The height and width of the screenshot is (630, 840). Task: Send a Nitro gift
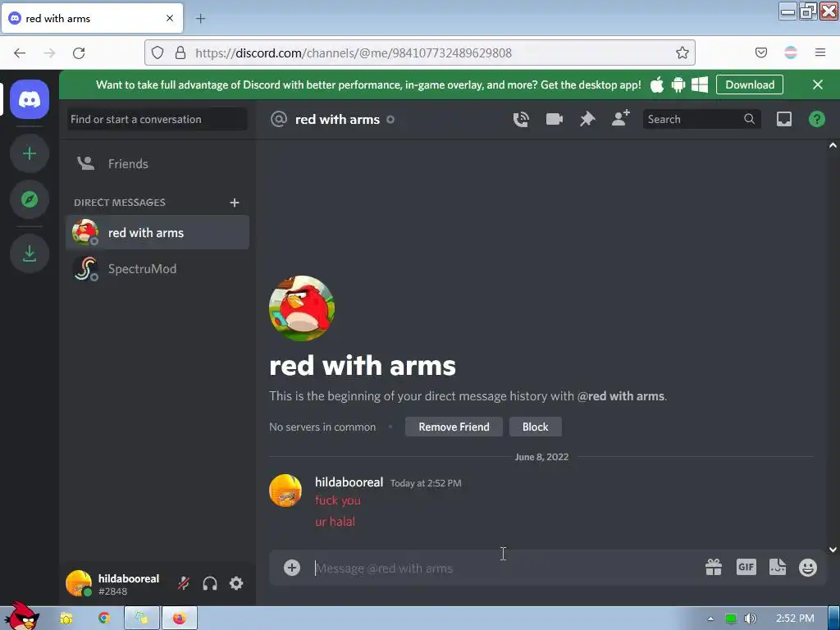click(x=714, y=567)
